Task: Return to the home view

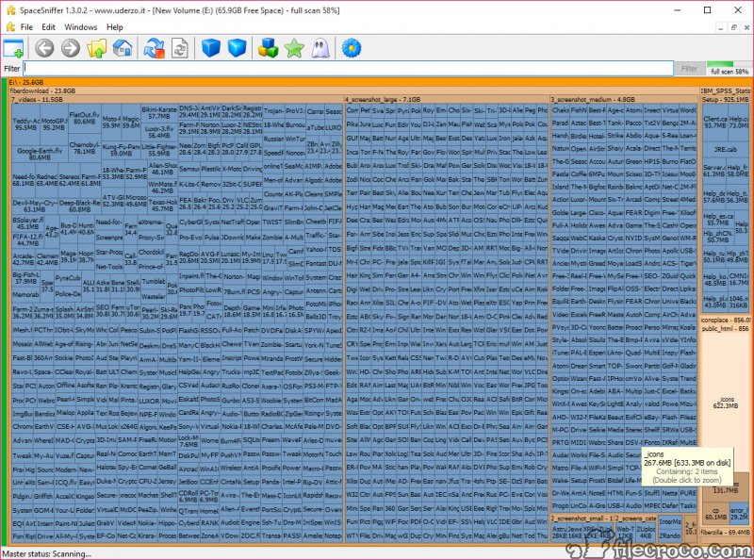Action: [123, 48]
